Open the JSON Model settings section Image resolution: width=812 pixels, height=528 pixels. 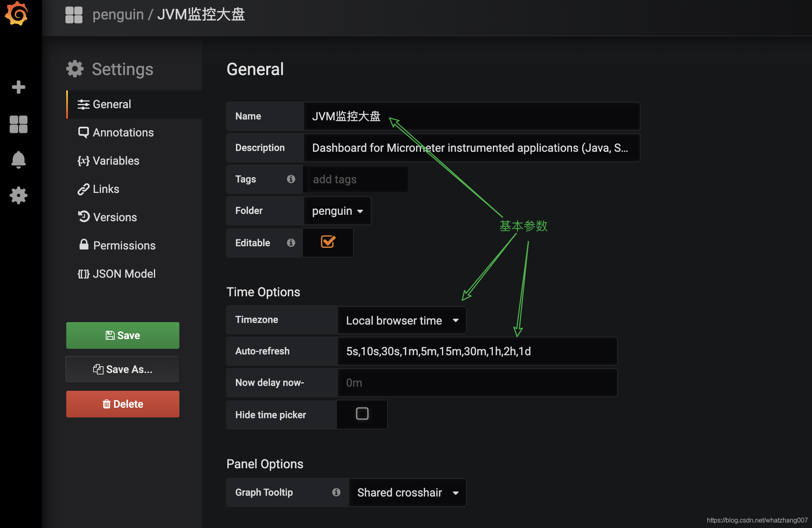click(x=124, y=274)
